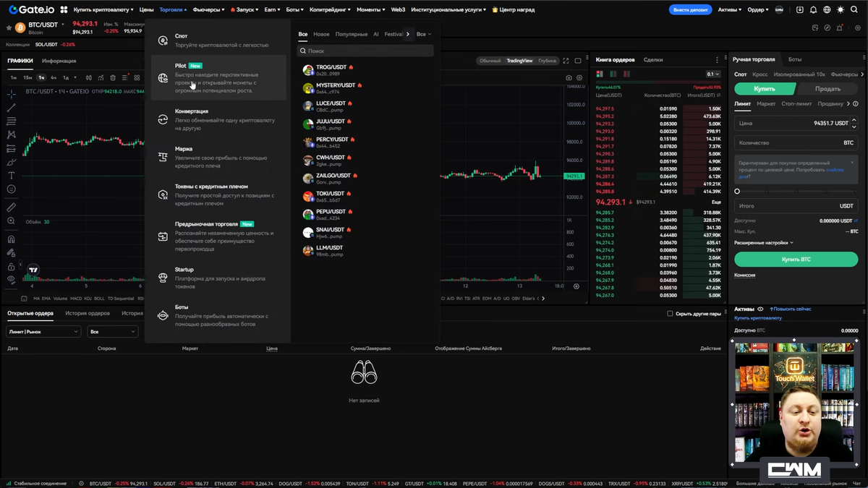Switch chart to Глубина depth view

click(x=547, y=61)
